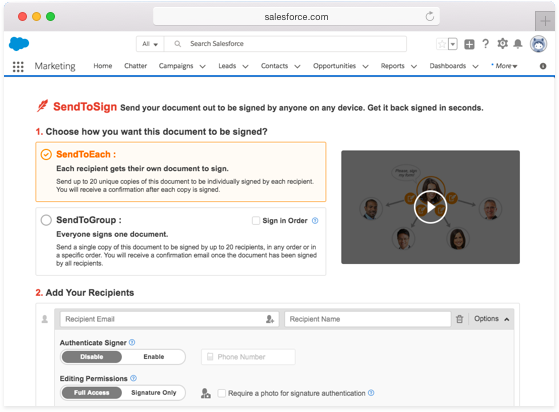559x412 pixels.
Task: Click the Salesforce cloud logo
Action: click(x=19, y=44)
